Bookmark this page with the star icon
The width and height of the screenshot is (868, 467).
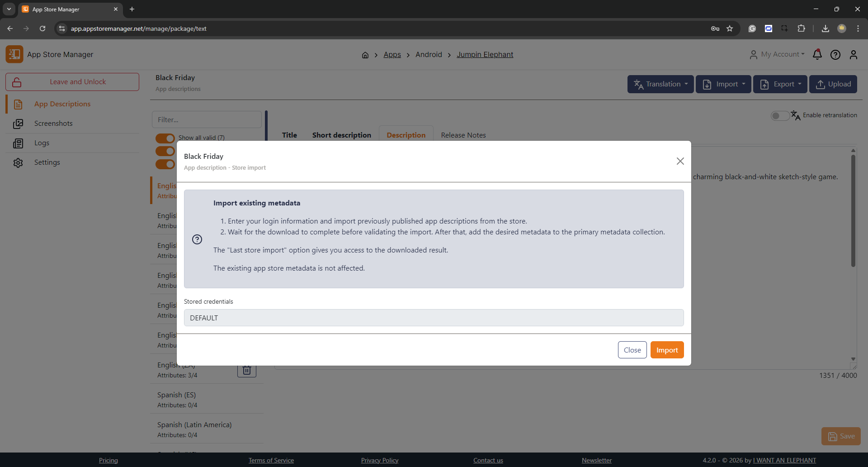[x=730, y=29]
